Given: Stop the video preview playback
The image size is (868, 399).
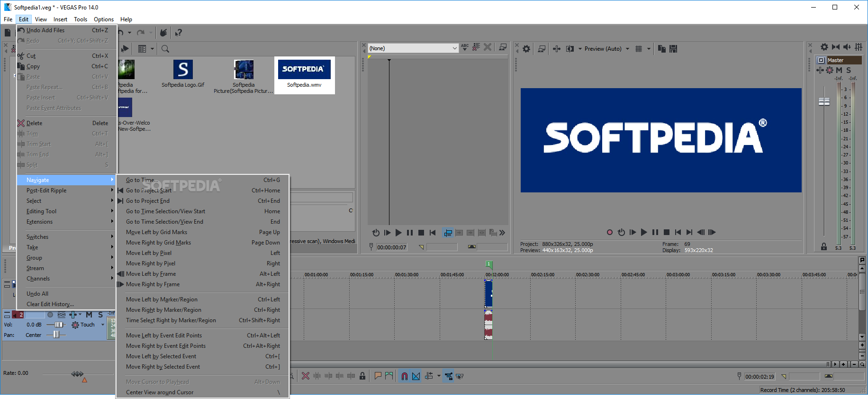Looking at the screenshot, I should (667, 232).
